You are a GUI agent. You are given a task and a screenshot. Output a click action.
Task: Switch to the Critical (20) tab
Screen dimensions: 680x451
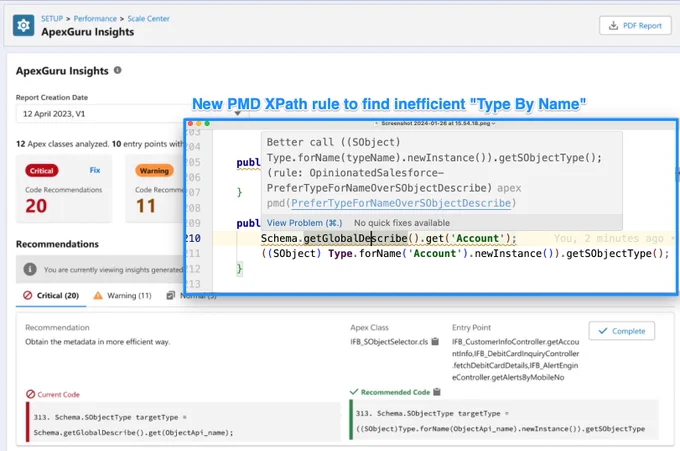coord(51,296)
